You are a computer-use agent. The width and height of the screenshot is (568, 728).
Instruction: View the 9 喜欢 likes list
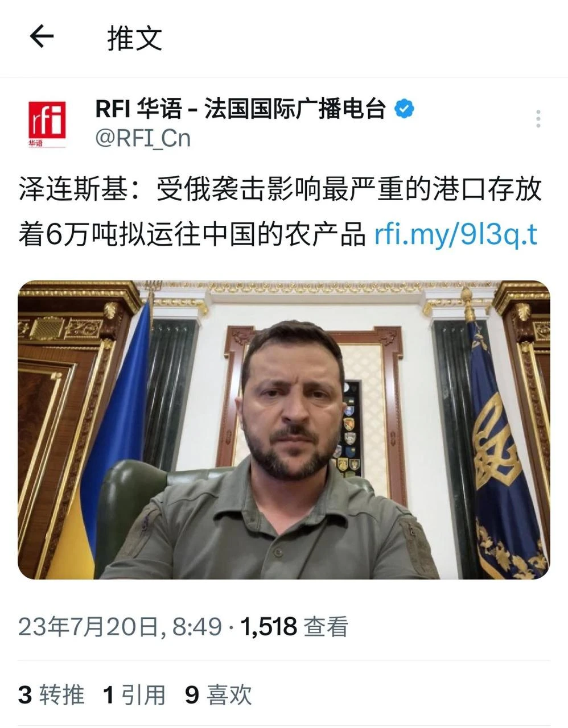click(218, 694)
